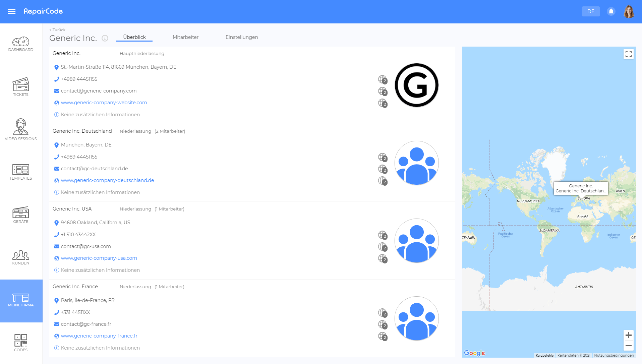This screenshot has height=364, width=642.
Task: Open the DE language selector
Action: click(x=590, y=11)
